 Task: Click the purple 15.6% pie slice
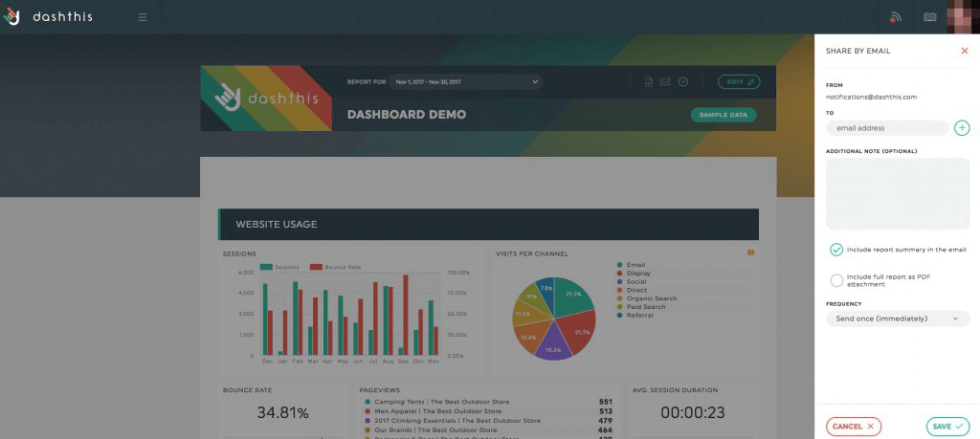[x=552, y=344]
